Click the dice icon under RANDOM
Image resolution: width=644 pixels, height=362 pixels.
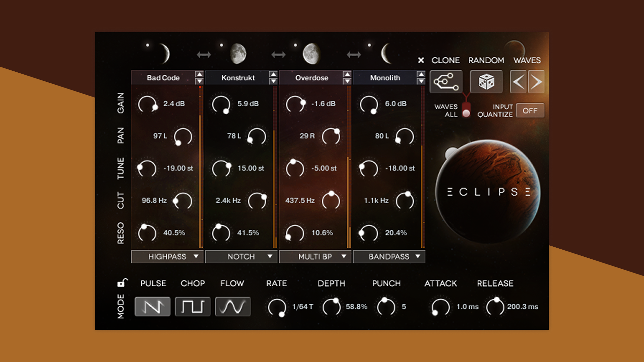486,81
